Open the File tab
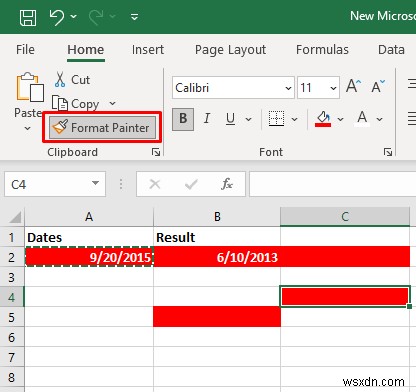The height and width of the screenshot is (392, 416). (25, 50)
